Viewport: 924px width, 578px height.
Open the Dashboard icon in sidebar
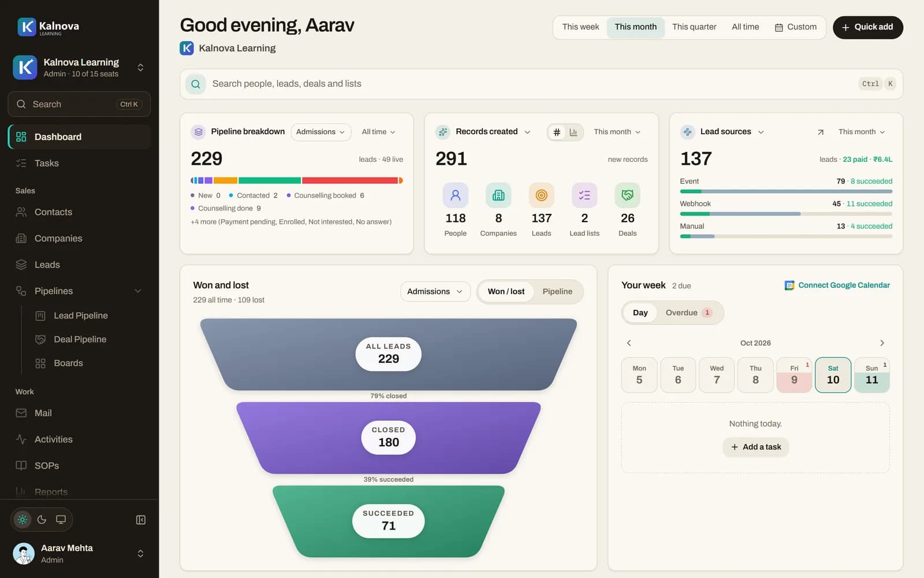[x=21, y=137]
